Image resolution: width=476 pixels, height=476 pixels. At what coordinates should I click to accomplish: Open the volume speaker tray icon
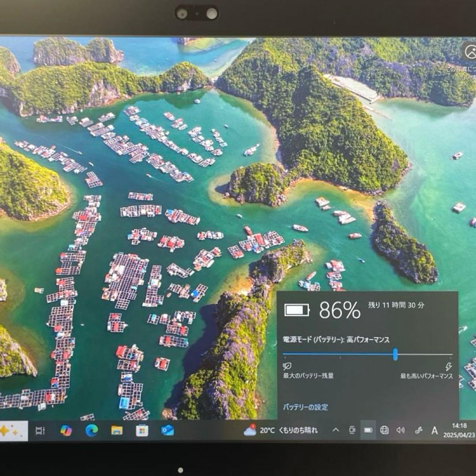pyautogui.click(x=401, y=430)
